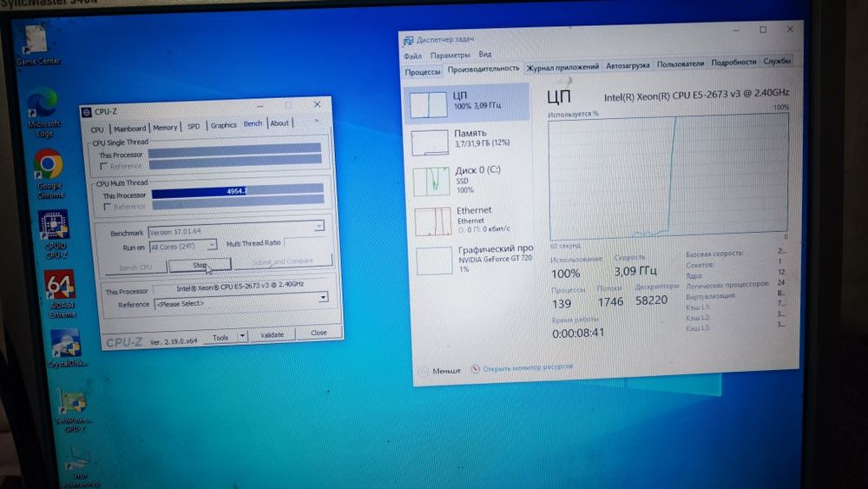Viewport: 868px width, 489px height.
Task: Open Вид menu in Task Manager
Action: (x=485, y=54)
